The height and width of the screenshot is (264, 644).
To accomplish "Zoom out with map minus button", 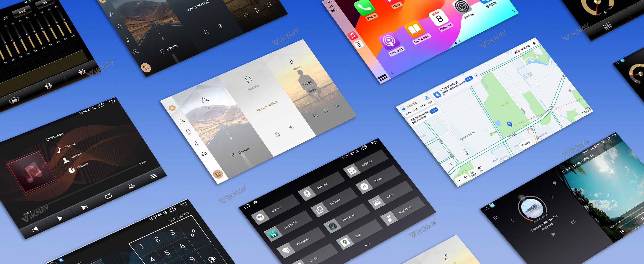I will coord(459,180).
